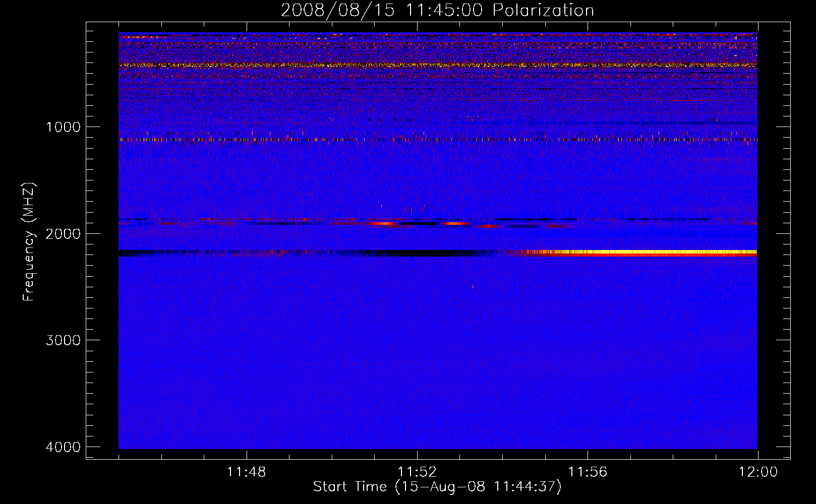This screenshot has height=504, width=816.
Task: Select the 4000 frequency axis label
Action: pos(63,447)
